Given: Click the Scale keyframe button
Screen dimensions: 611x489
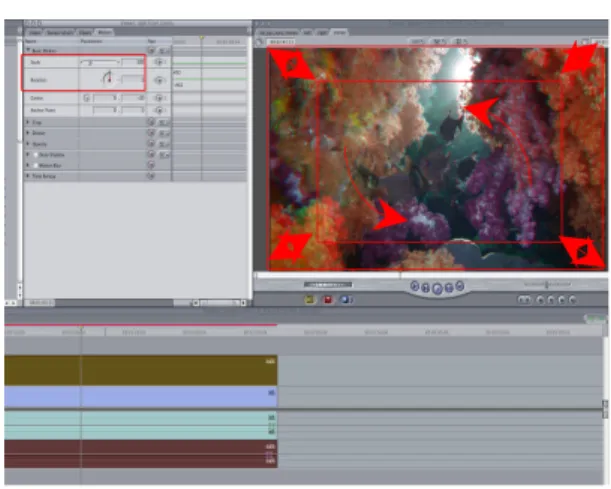Looking at the screenshot, I should pos(159,62).
